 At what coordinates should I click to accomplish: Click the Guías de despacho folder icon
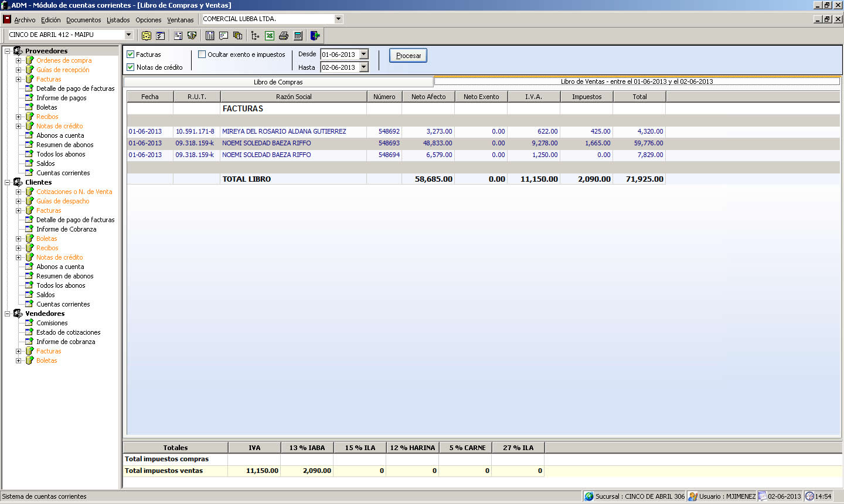(29, 201)
